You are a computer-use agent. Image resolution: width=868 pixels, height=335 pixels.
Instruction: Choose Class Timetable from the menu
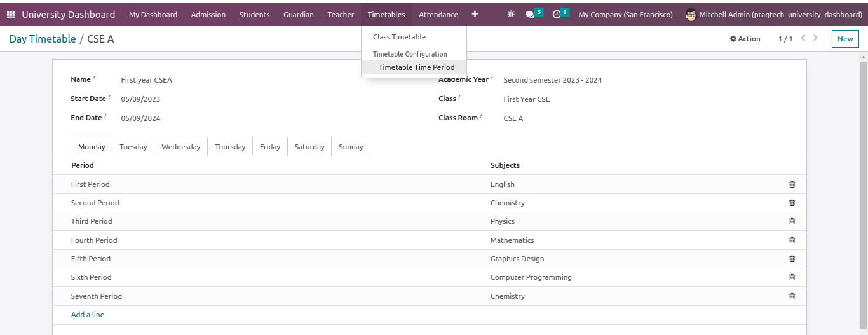399,37
